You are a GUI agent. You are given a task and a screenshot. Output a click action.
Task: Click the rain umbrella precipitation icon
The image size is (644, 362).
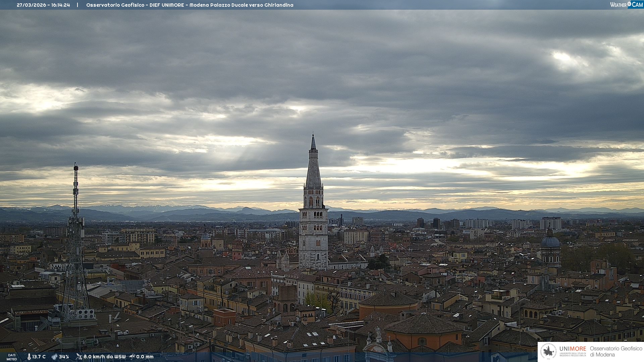coord(132,357)
